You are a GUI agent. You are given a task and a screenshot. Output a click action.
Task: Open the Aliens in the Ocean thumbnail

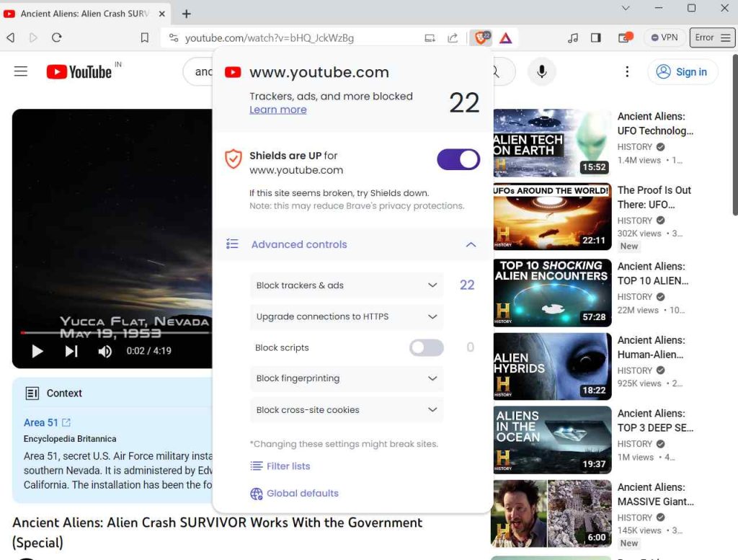[x=552, y=440]
